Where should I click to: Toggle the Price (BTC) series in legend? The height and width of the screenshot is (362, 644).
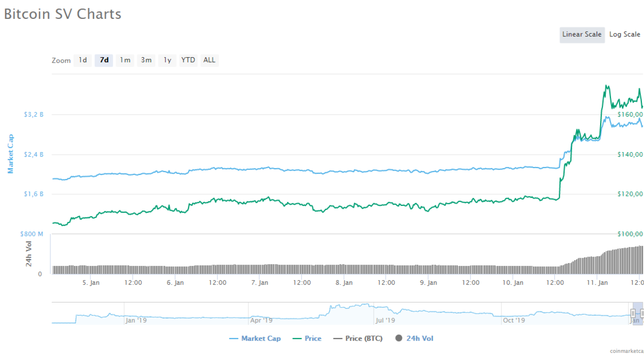358,339
